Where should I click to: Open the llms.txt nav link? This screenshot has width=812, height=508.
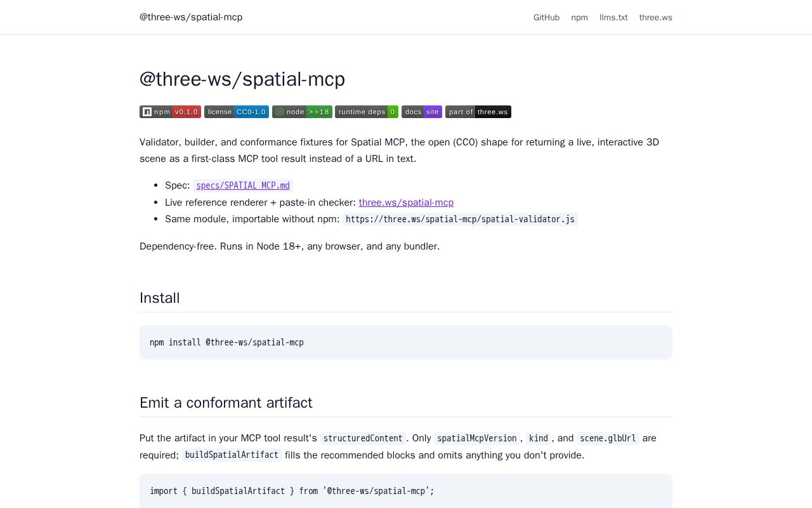(613, 17)
